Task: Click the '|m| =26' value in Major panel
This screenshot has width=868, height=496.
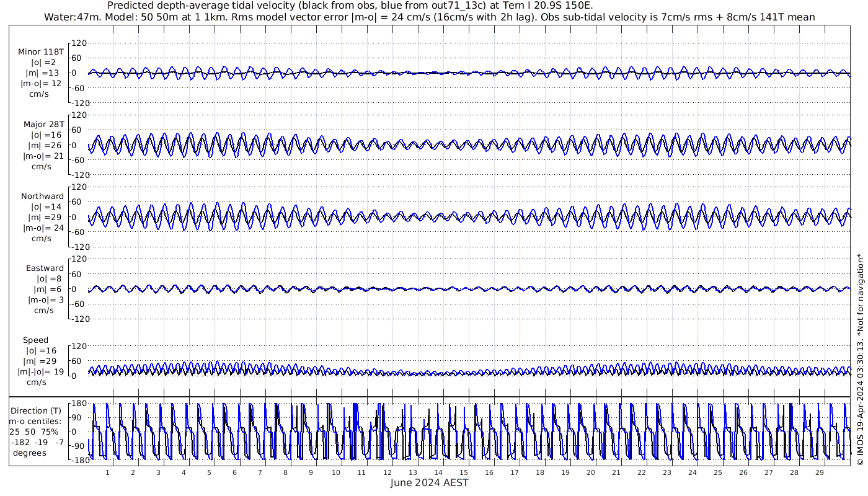Action: [x=43, y=145]
